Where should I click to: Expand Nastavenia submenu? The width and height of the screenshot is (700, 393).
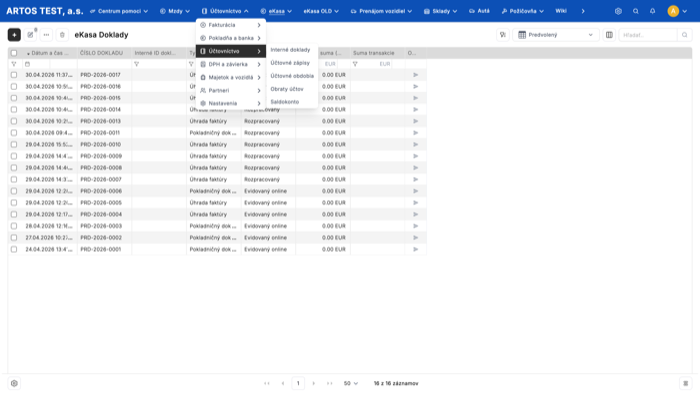pos(231,103)
